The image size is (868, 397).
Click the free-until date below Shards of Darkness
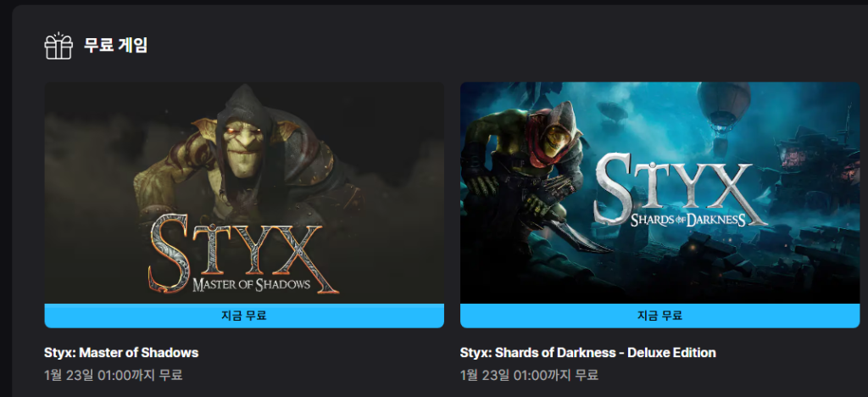coord(529,375)
